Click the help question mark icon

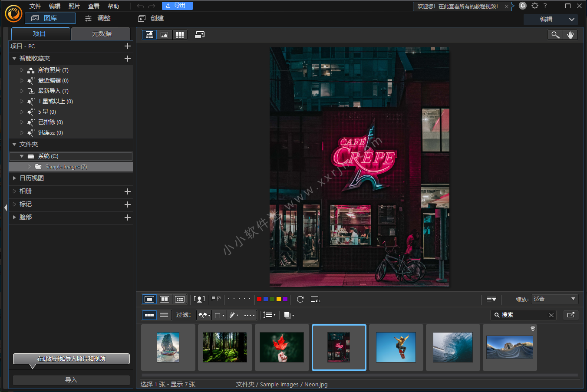[x=545, y=6]
